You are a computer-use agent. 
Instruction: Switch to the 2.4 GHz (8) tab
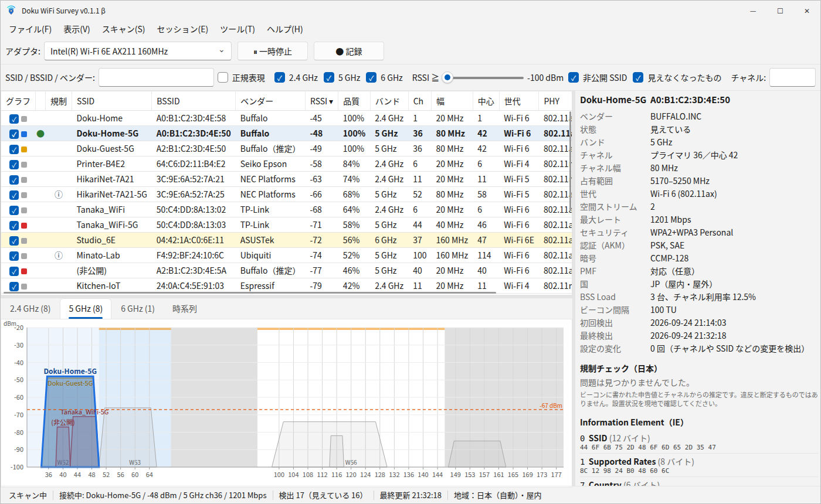30,309
